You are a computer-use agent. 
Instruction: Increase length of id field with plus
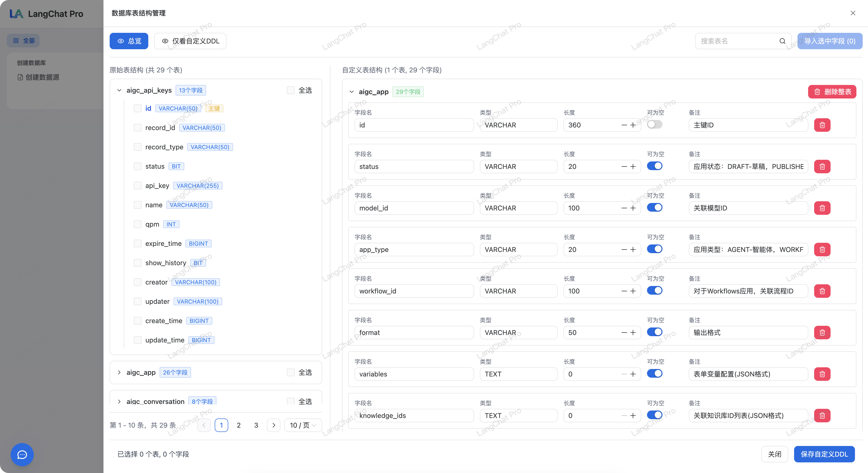pos(633,125)
